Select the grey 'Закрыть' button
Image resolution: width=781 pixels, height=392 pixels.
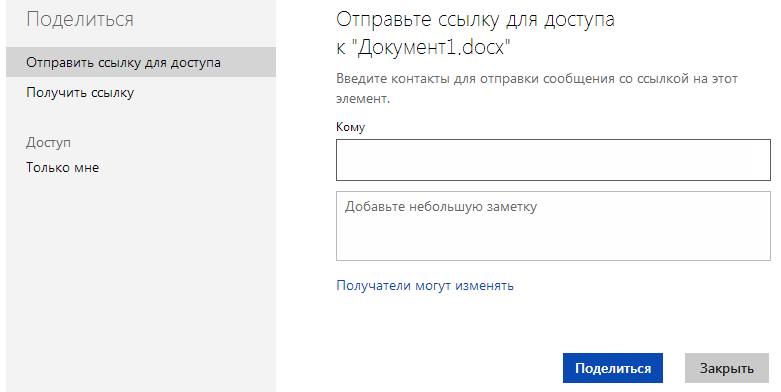[727, 368]
